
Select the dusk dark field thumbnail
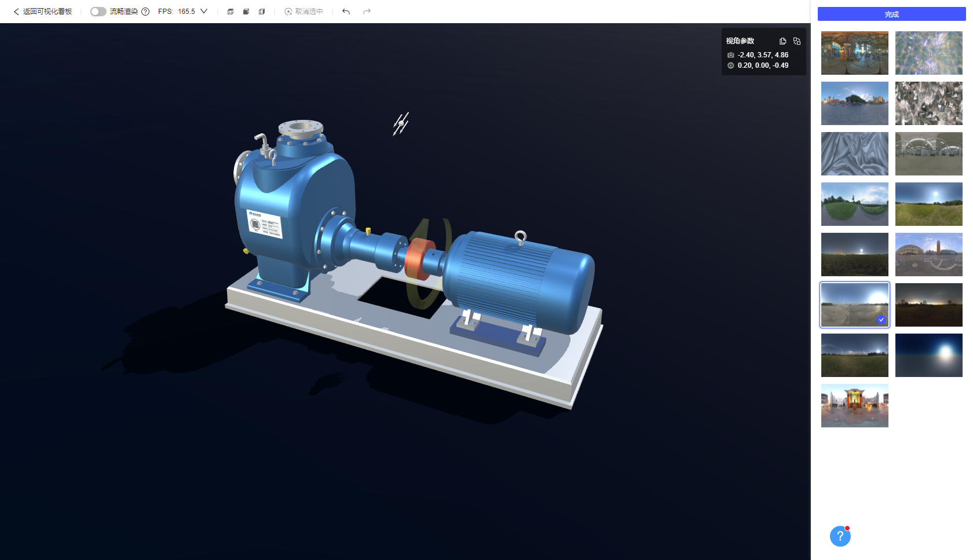[x=855, y=254]
